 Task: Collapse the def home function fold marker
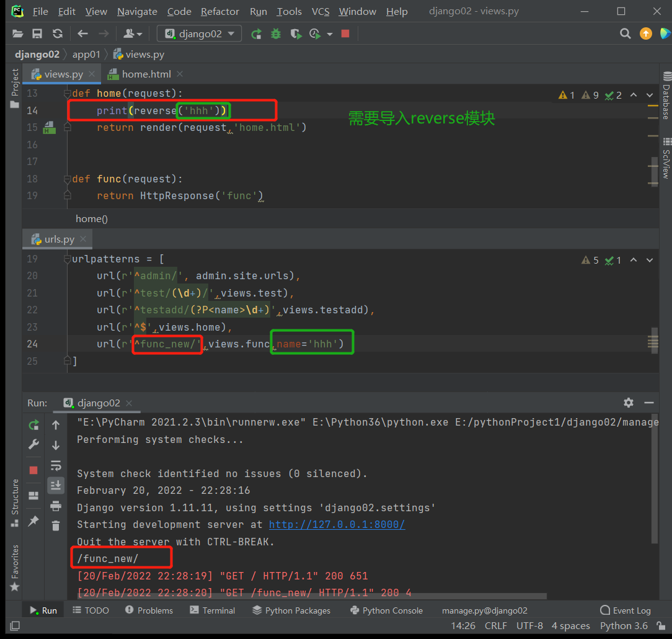pos(68,94)
